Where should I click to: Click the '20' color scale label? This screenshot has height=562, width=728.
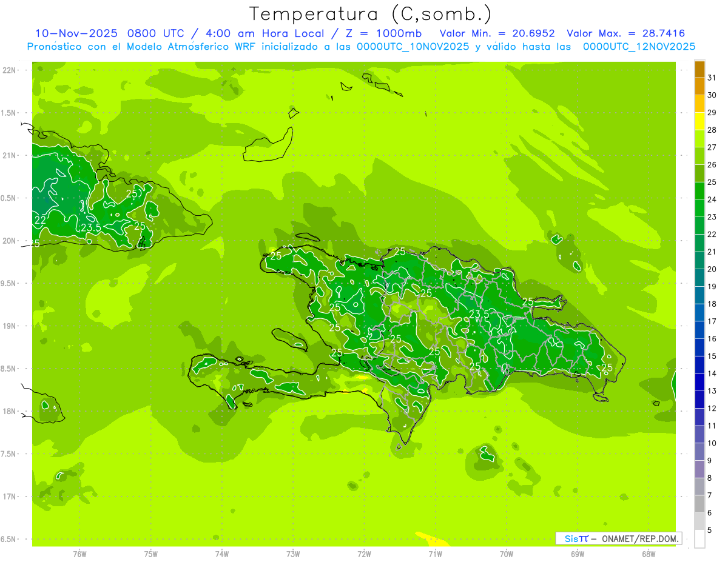(712, 269)
